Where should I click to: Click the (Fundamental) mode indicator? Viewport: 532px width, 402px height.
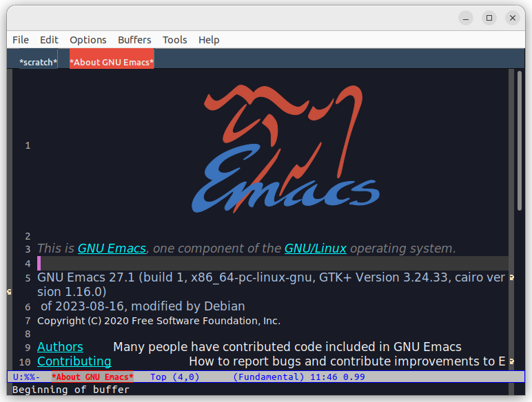[268, 377]
